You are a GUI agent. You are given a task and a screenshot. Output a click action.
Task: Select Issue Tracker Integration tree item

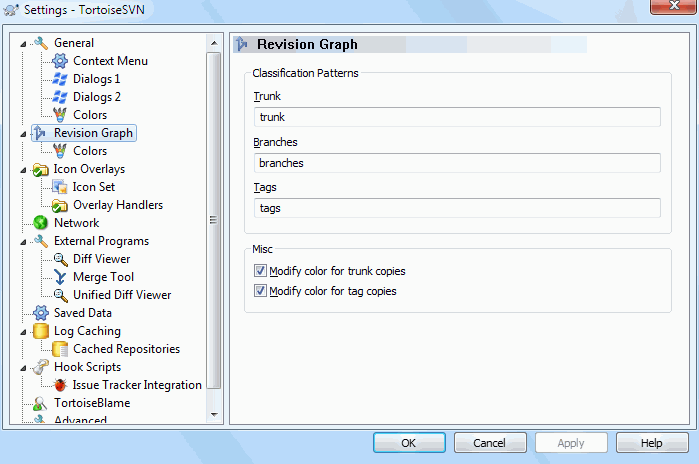tap(137, 385)
